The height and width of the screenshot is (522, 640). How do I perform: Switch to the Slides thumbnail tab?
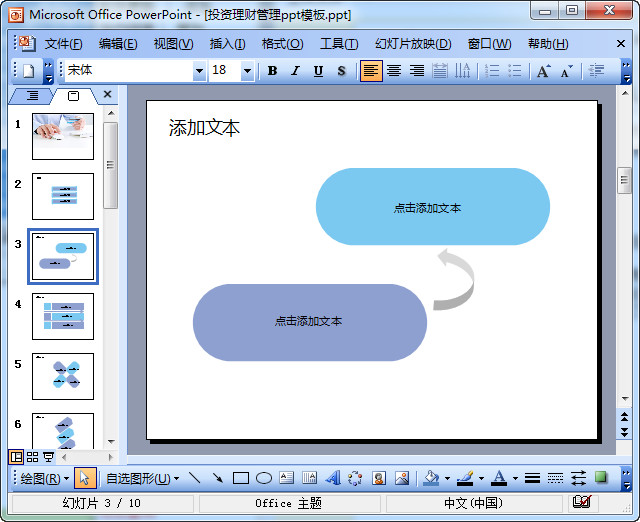[x=73, y=96]
